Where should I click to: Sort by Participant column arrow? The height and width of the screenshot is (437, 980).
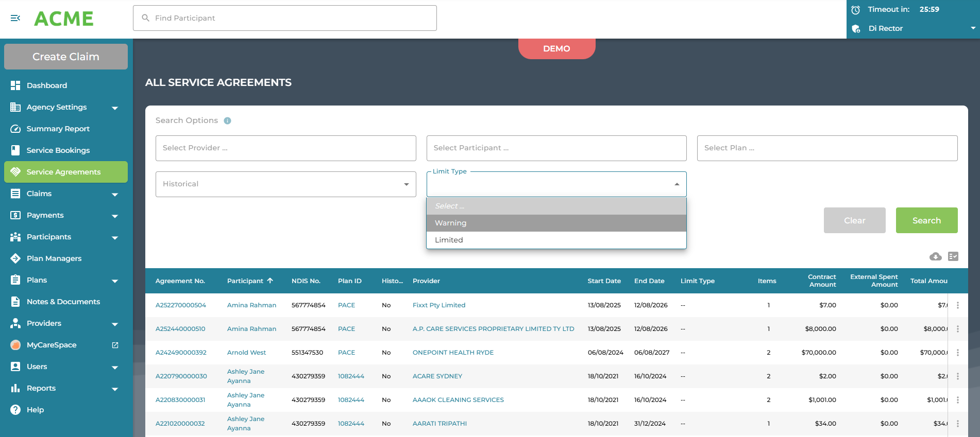tap(270, 281)
